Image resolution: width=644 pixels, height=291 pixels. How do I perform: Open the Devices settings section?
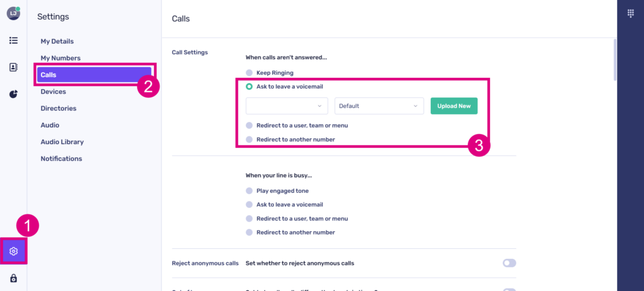(53, 92)
